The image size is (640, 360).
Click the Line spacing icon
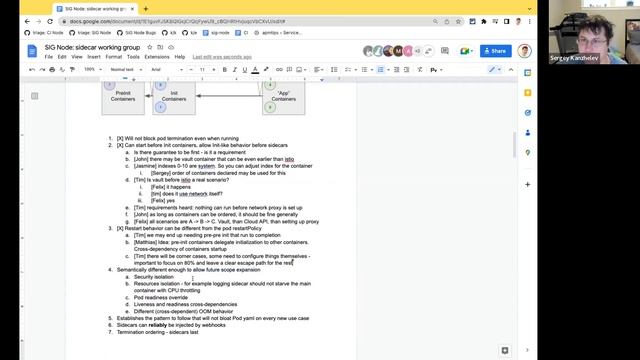coord(334,70)
